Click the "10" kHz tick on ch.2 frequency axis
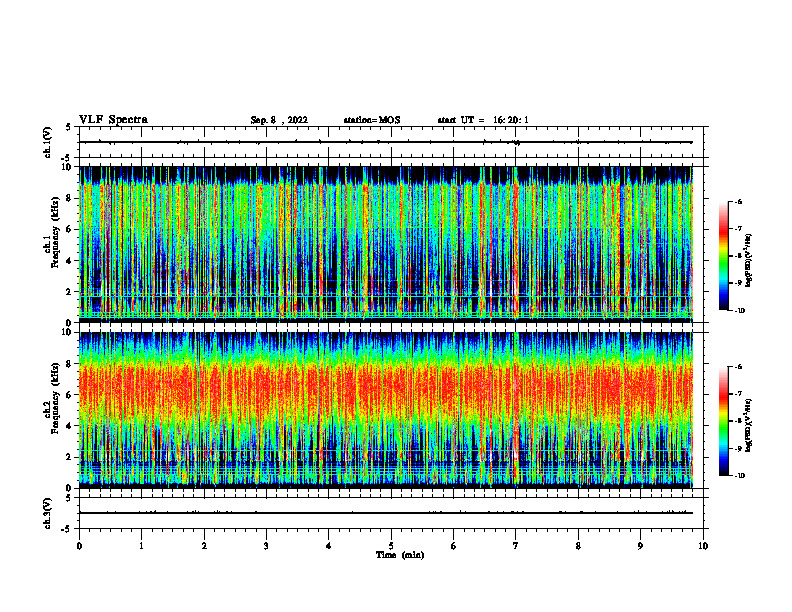Screen dimensions: 792x612 click(68, 332)
